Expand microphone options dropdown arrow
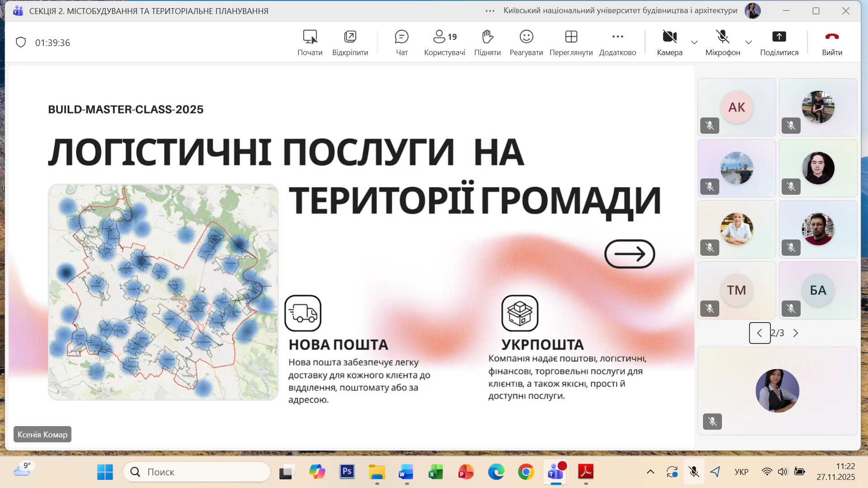 pos(749,42)
